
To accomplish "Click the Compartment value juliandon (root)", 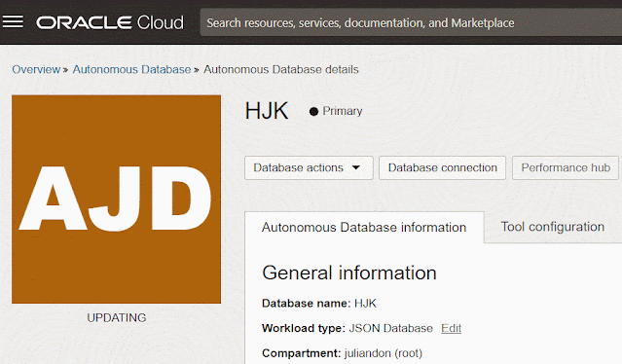I will [x=384, y=353].
